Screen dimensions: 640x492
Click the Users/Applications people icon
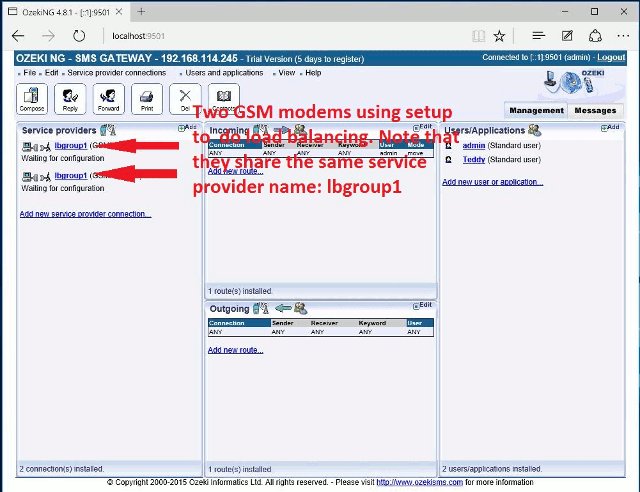534,130
